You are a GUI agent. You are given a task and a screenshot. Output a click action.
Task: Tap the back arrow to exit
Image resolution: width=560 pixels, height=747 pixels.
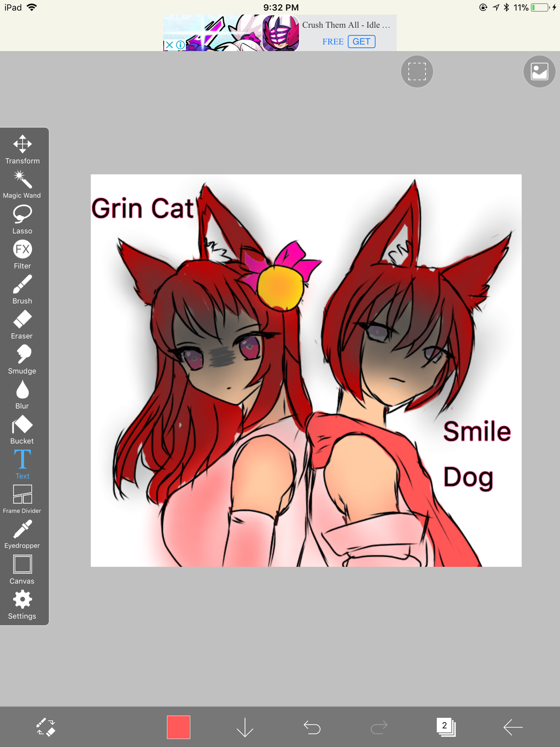(513, 727)
